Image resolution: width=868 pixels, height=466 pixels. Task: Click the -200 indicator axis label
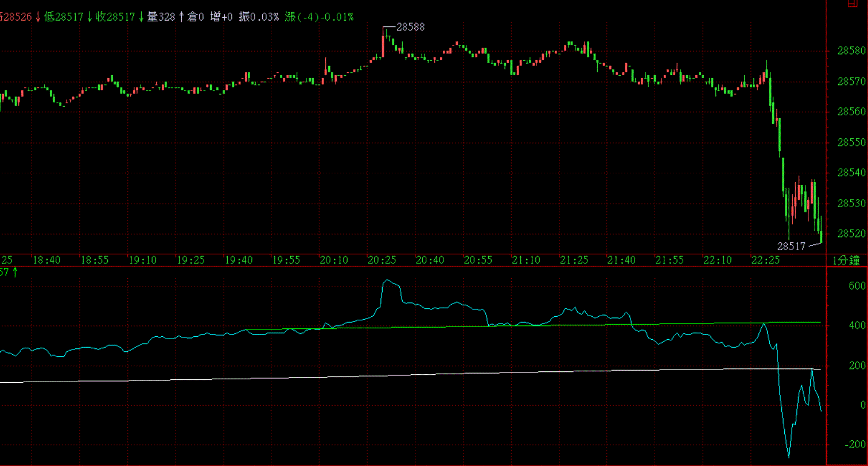[x=855, y=445]
